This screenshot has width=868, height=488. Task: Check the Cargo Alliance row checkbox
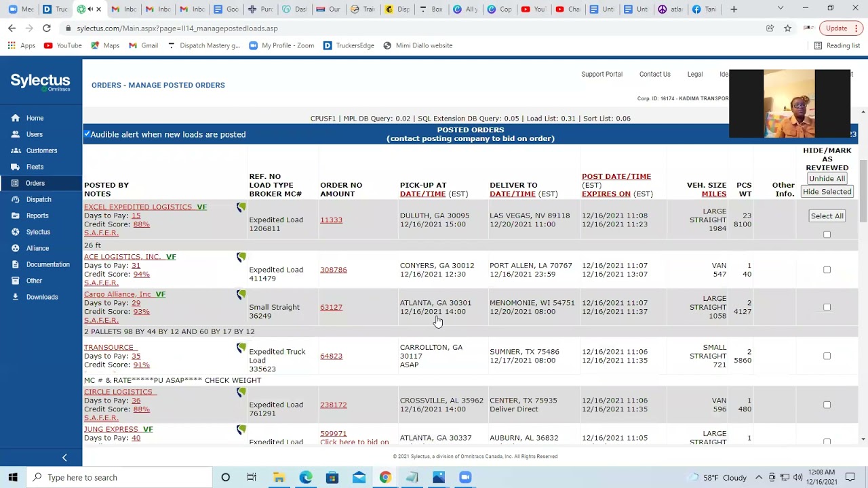click(827, 307)
